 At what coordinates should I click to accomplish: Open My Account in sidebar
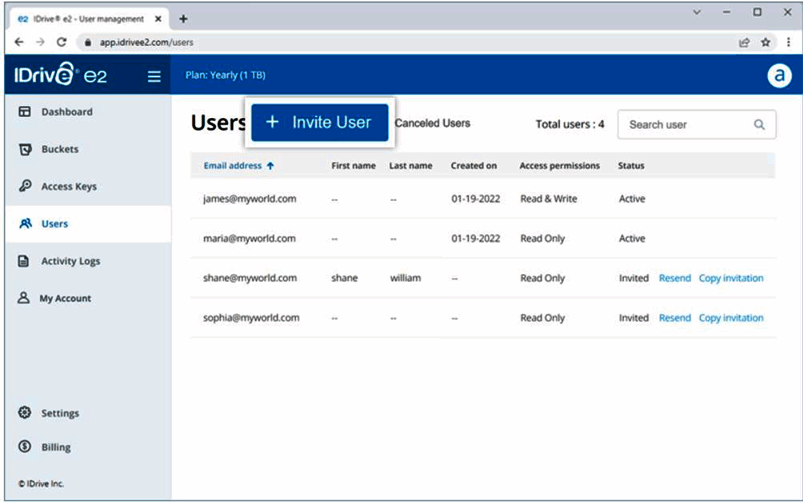click(x=65, y=299)
